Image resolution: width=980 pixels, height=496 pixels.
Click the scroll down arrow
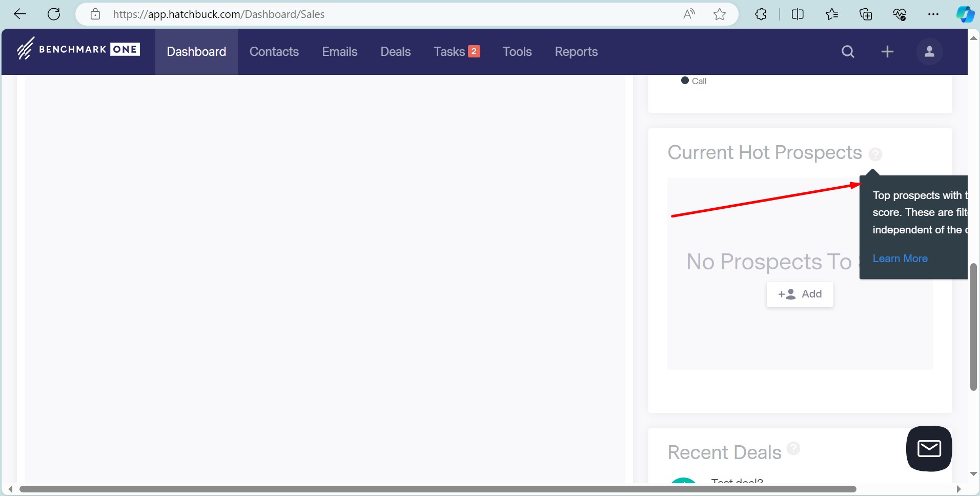tap(973, 474)
